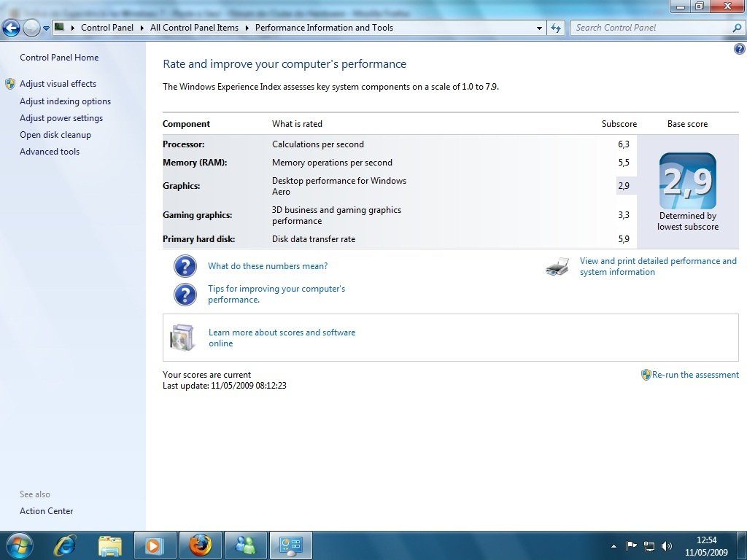This screenshot has width=747, height=560.
Task: Show hidden tray icons
Action: point(614,546)
